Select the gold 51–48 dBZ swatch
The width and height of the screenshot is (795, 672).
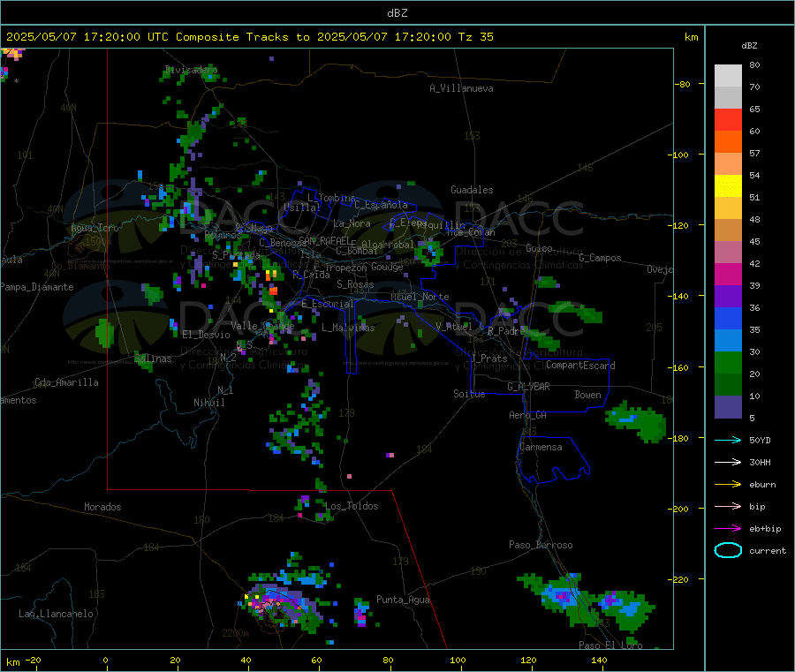click(x=728, y=208)
